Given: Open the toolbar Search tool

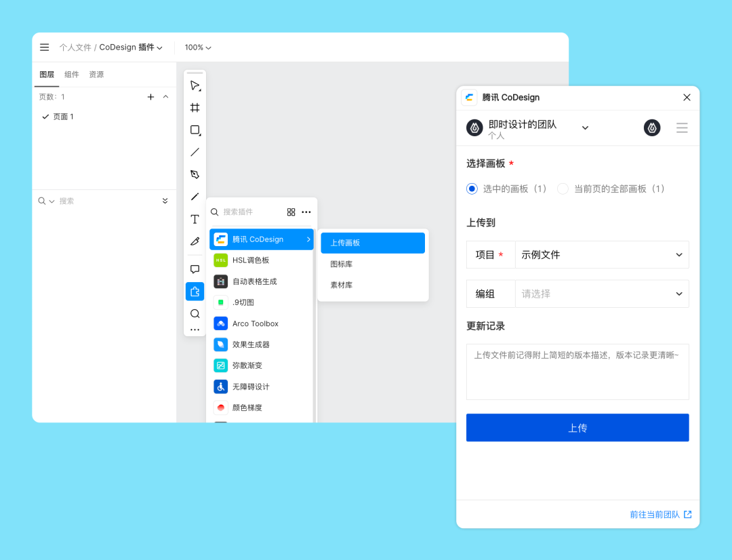Looking at the screenshot, I should click(x=195, y=313).
